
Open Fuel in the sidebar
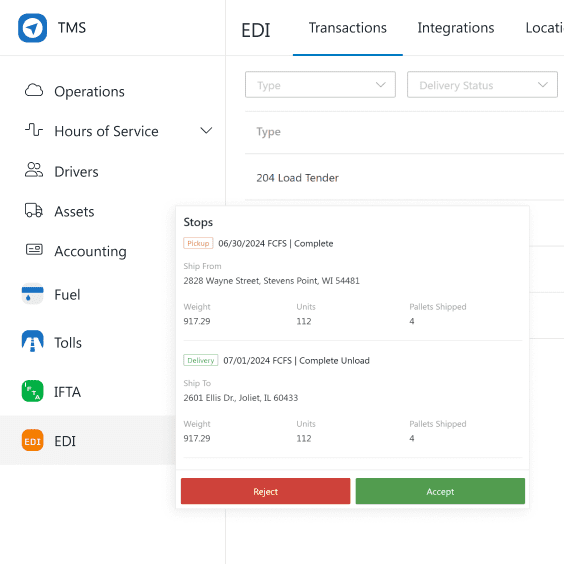pyautogui.click(x=67, y=295)
